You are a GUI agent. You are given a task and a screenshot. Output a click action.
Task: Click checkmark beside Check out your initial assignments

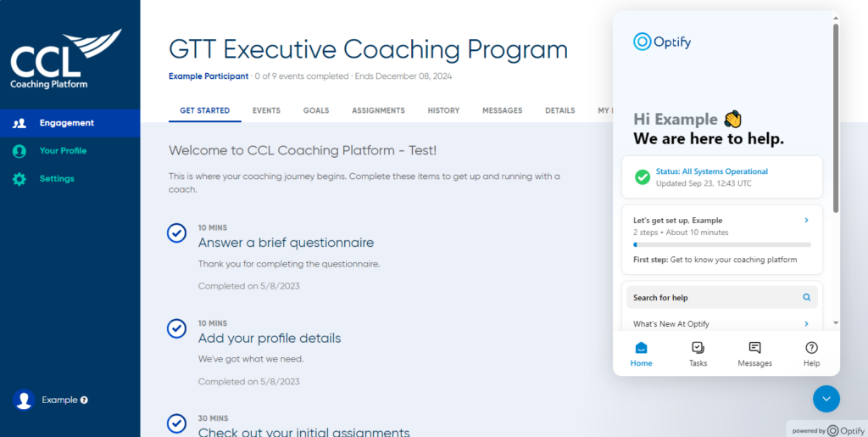click(176, 423)
